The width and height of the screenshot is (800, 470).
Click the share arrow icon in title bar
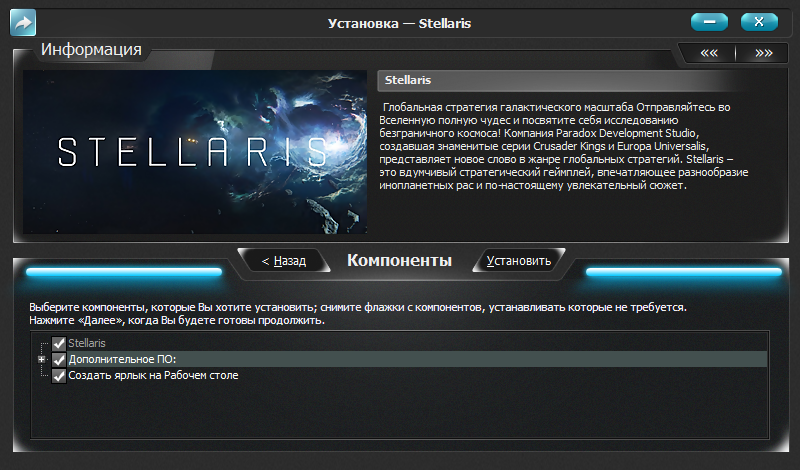click(23, 22)
